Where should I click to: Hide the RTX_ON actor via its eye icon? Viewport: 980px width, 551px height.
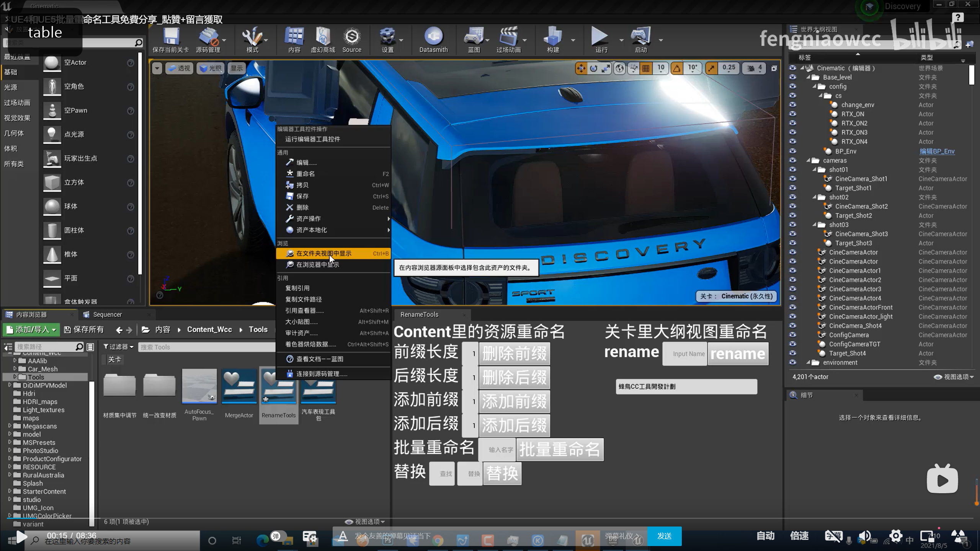tap(792, 114)
